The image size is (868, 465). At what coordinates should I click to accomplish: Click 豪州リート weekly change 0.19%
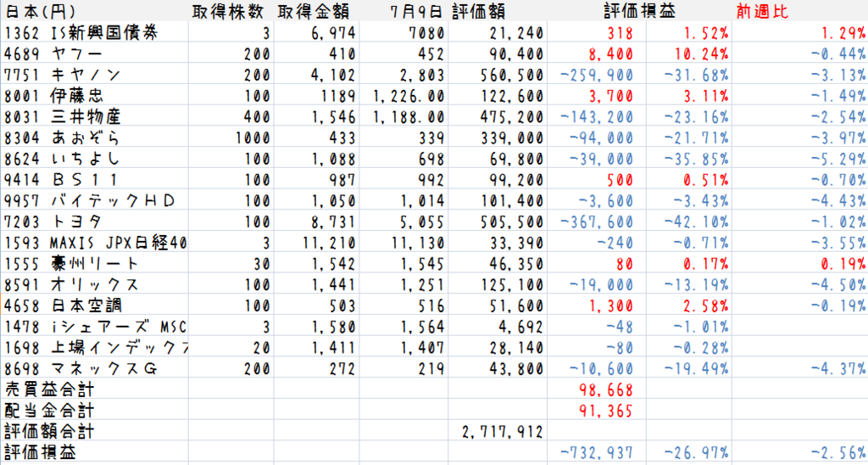843,265
